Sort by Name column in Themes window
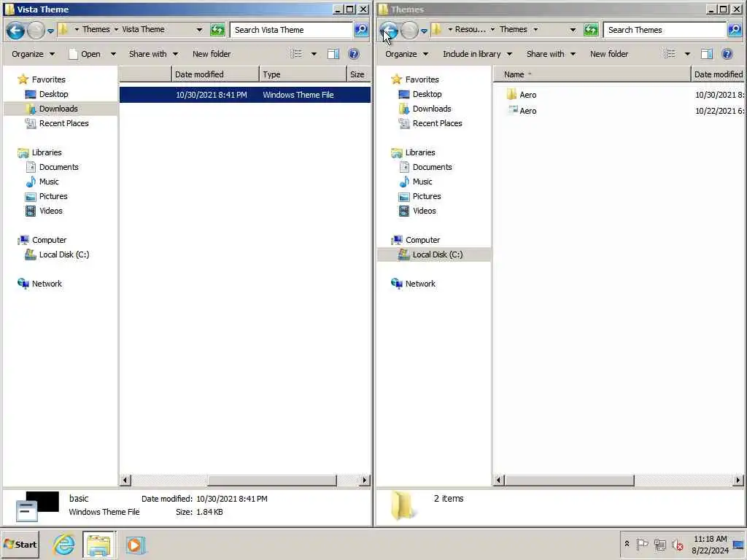 pos(592,74)
